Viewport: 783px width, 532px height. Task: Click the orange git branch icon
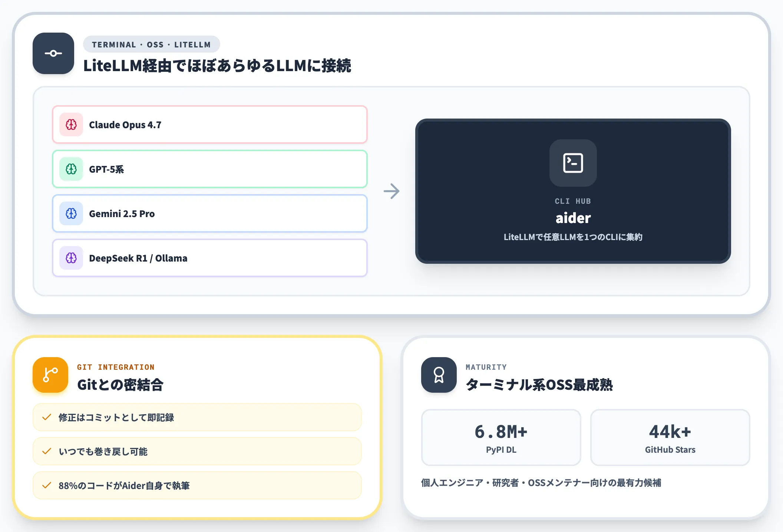(x=50, y=375)
